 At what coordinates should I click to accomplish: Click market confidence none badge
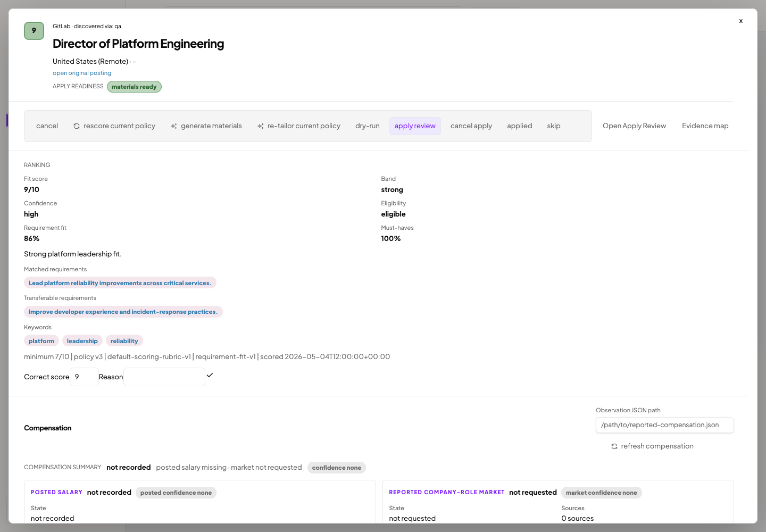click(x=602, y=493)
